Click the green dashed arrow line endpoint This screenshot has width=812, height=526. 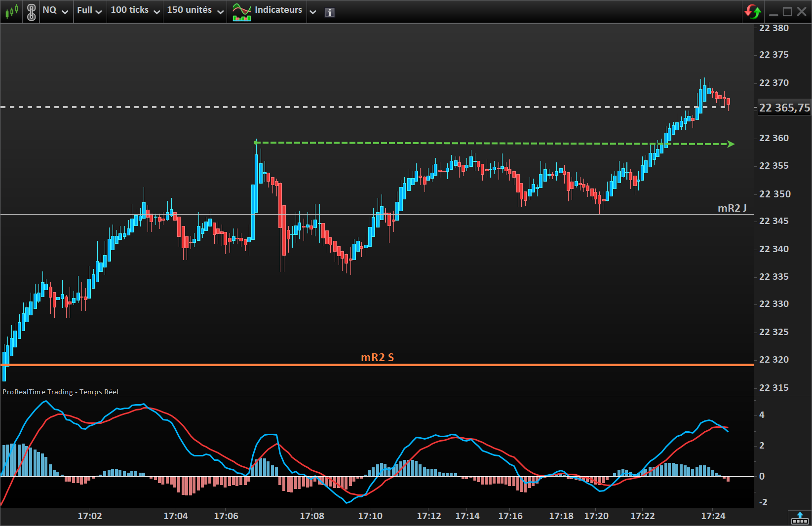pyautogui.click(x=731, y=144)
